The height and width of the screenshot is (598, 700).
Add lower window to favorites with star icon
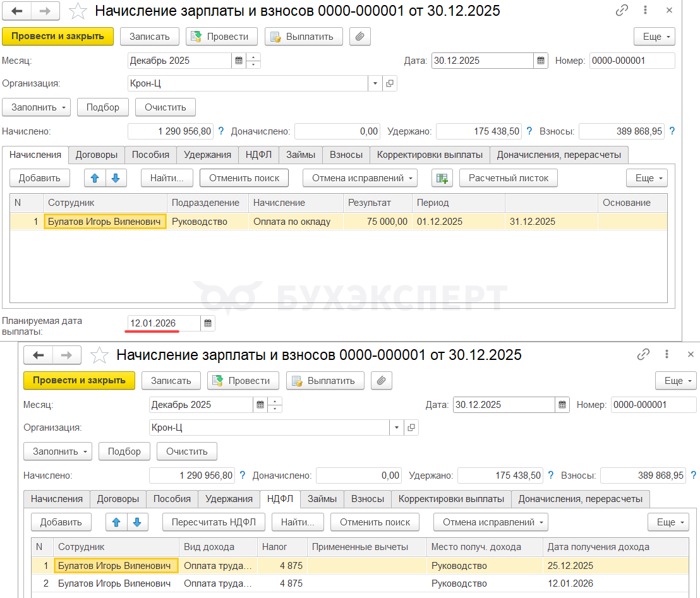pyautogui.click(x=99, y=356)
